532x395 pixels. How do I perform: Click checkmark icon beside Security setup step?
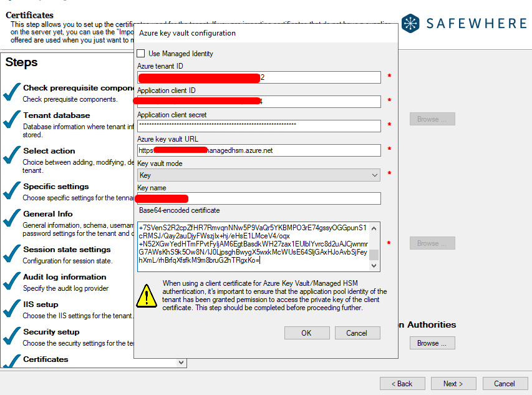pos(12,336)
